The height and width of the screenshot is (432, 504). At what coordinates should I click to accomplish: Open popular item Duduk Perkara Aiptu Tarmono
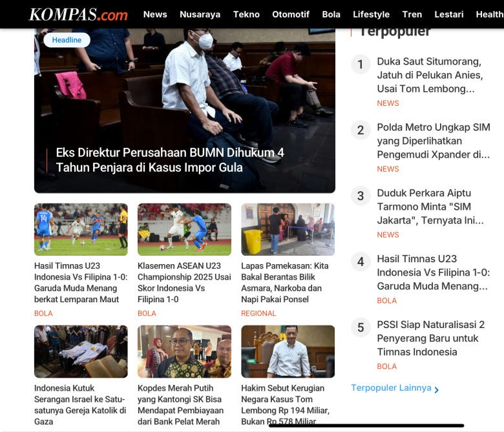point(430,207)
